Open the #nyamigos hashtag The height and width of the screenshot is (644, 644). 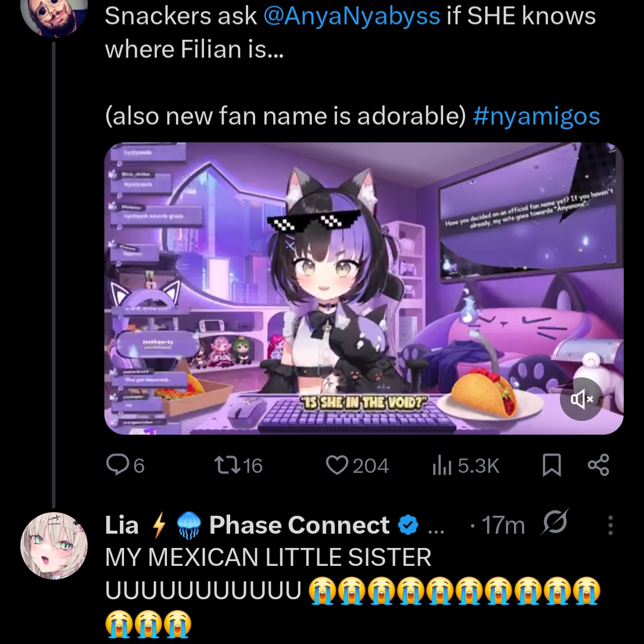click(x=536, y=116)
